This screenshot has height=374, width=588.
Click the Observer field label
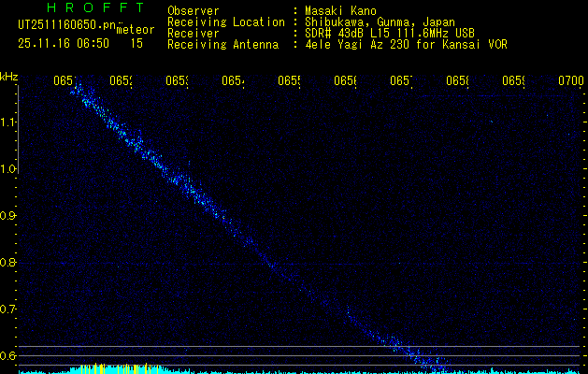pos(194,11)
